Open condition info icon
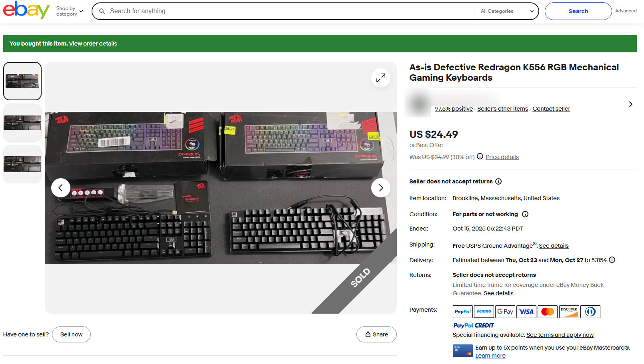Viewport: 644px width, 364px height. [525, 214]
